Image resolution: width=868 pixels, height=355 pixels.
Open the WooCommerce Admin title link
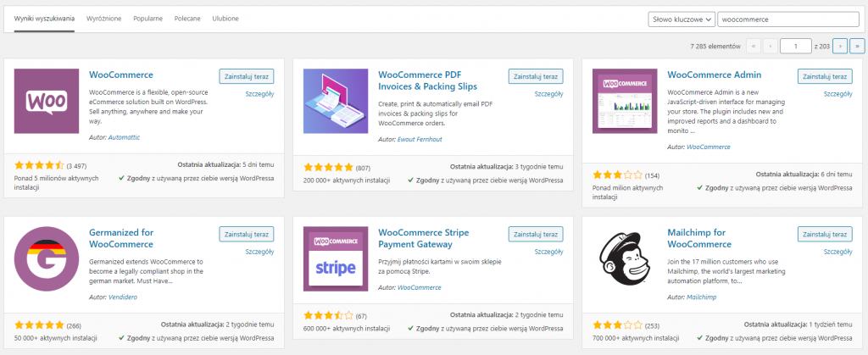[715, 75]
